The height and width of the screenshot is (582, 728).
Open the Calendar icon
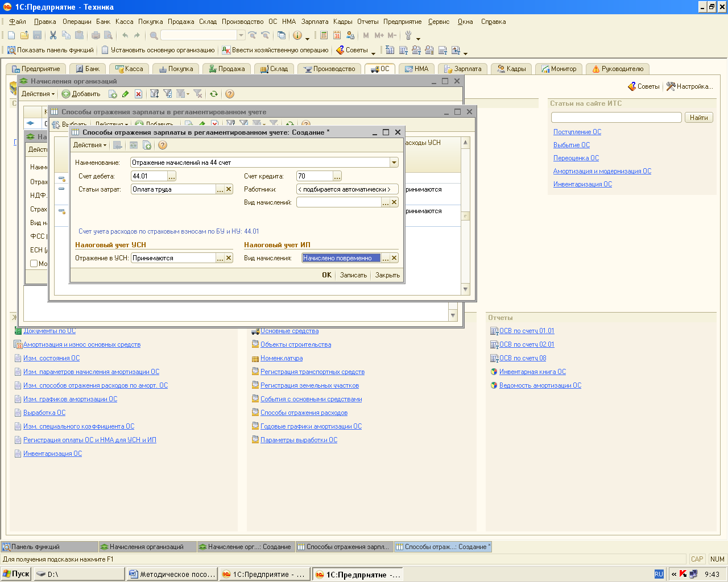337,35
